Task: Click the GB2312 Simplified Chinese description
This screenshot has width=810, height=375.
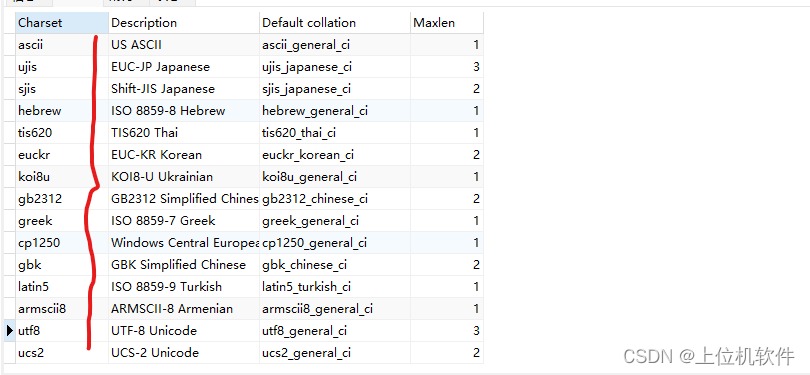Action: click(x=184, y=199)
